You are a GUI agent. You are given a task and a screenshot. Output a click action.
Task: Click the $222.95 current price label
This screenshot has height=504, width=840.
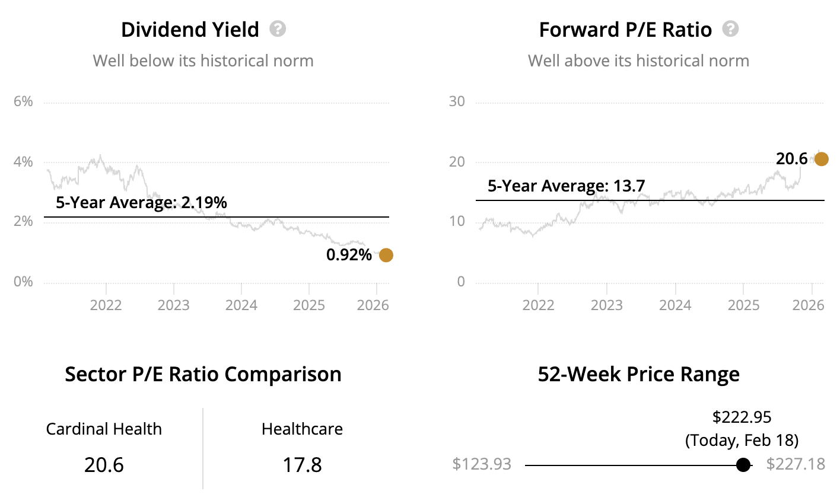[x=742, y=417]
